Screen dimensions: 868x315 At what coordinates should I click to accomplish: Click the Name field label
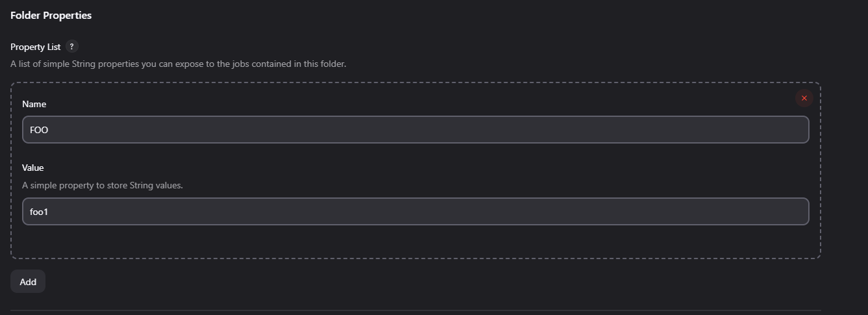coord(34,104)
